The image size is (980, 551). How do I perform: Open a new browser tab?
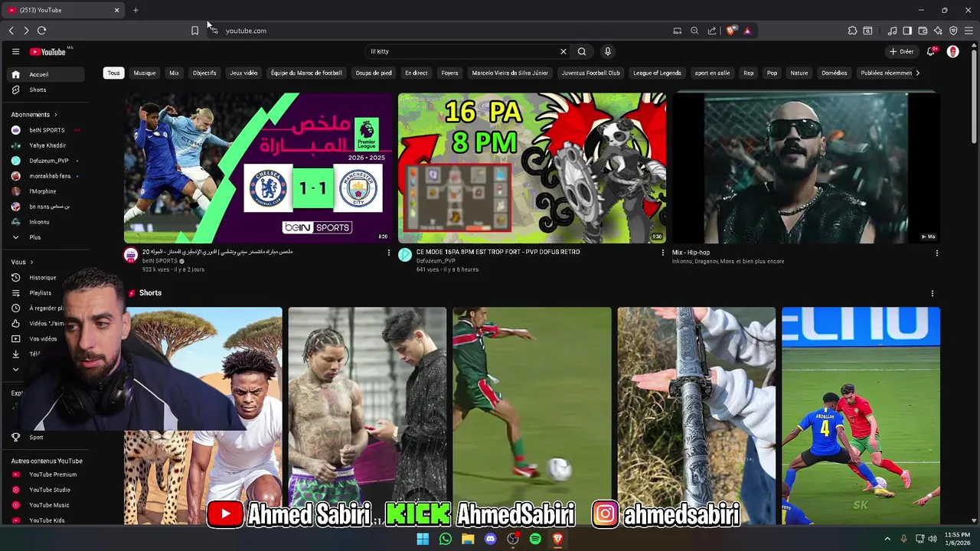coord(136,10)
